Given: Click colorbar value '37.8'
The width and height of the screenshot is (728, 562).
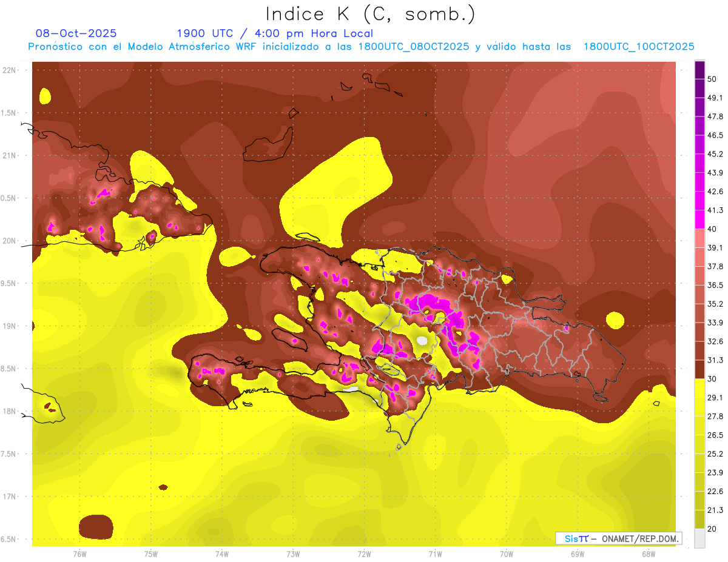Looking at the screenshot, I should 716,267.
